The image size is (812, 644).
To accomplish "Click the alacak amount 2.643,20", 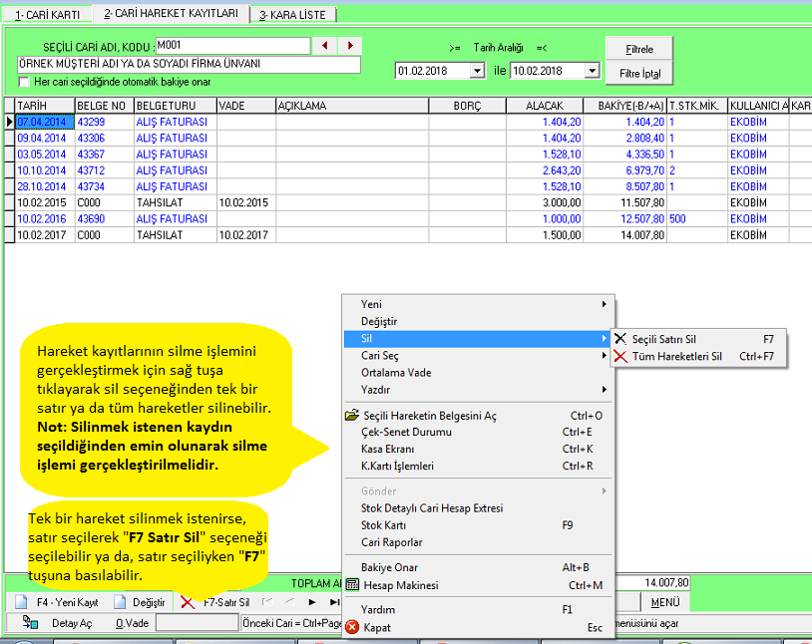I will (545, 170).
